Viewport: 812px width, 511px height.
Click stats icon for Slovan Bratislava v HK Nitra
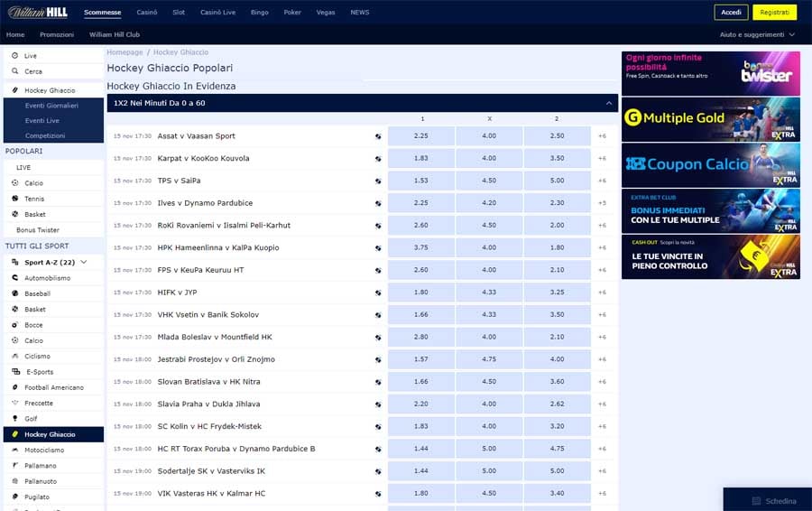coord(378,382)
